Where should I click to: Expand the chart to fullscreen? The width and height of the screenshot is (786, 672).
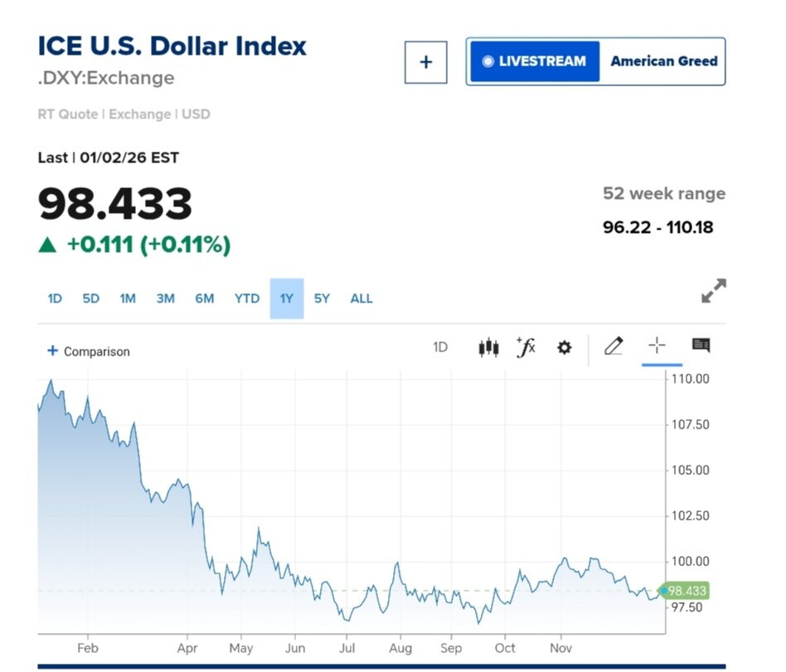point(713,291)
